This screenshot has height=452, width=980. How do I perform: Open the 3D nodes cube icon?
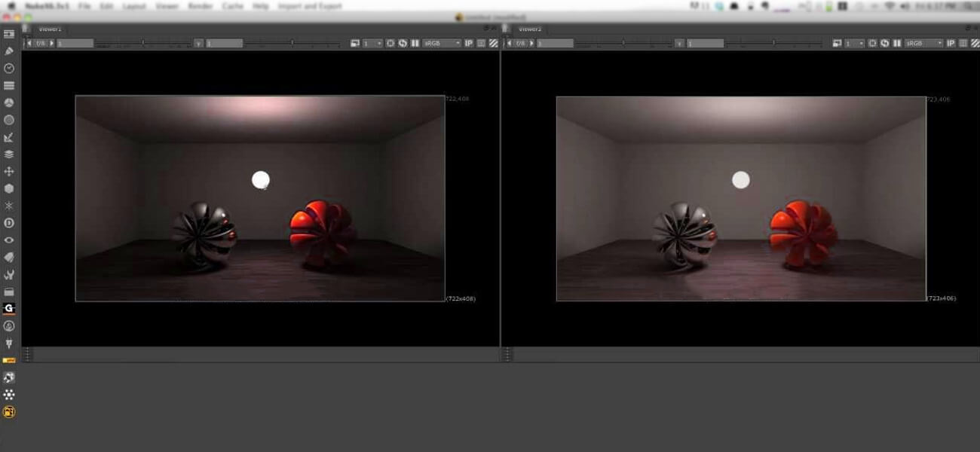[x=9, y=189]
